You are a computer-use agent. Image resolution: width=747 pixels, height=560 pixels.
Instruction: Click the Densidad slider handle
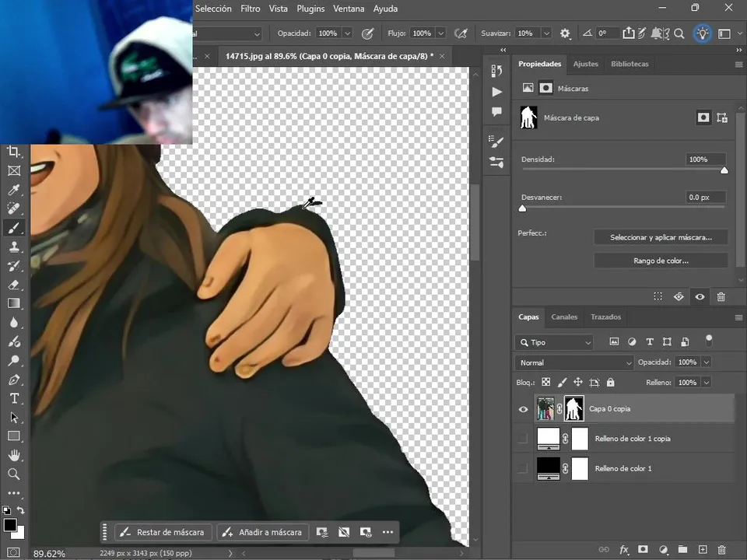(x=724, y=170)
